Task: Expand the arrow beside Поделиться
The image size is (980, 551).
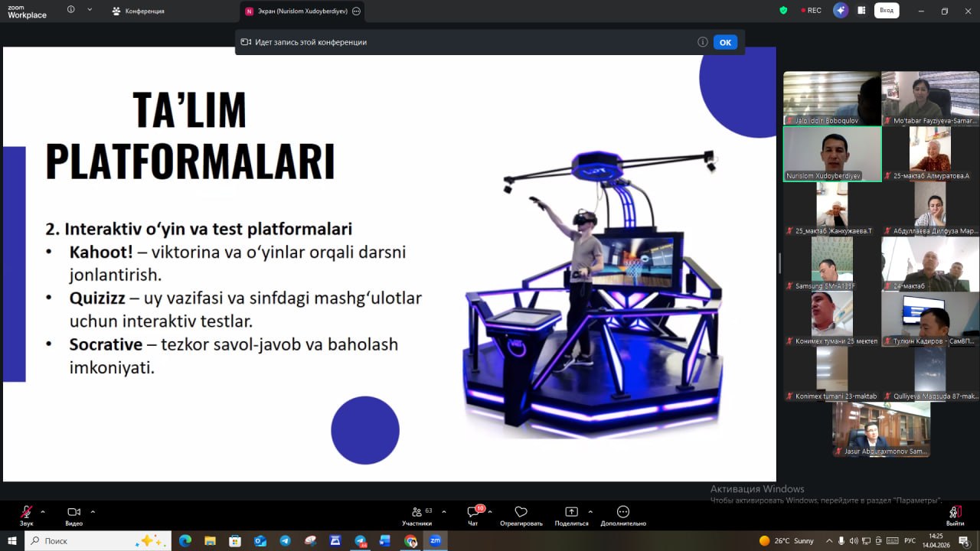Action: [x=590, y=511]
